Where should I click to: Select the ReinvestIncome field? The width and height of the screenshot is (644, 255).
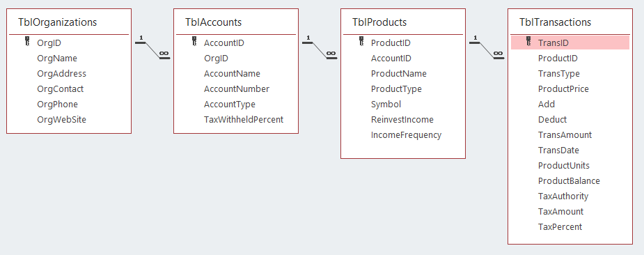click(402, 120)
